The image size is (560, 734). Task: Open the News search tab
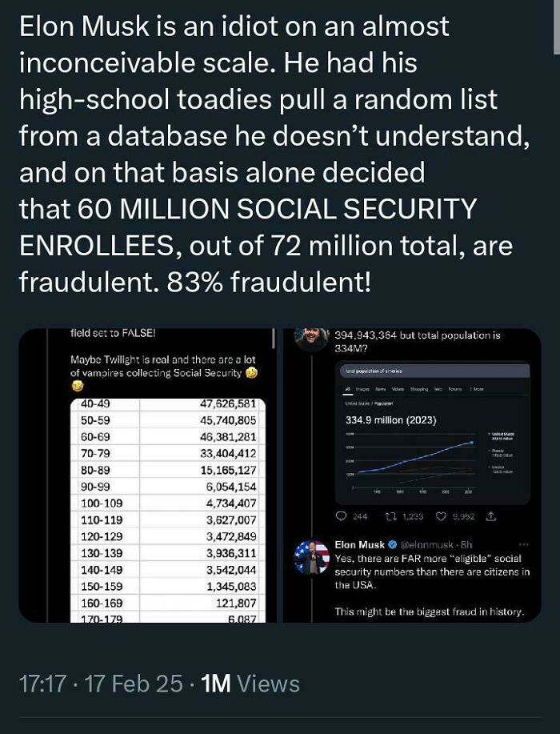click(x=381, y=387)
